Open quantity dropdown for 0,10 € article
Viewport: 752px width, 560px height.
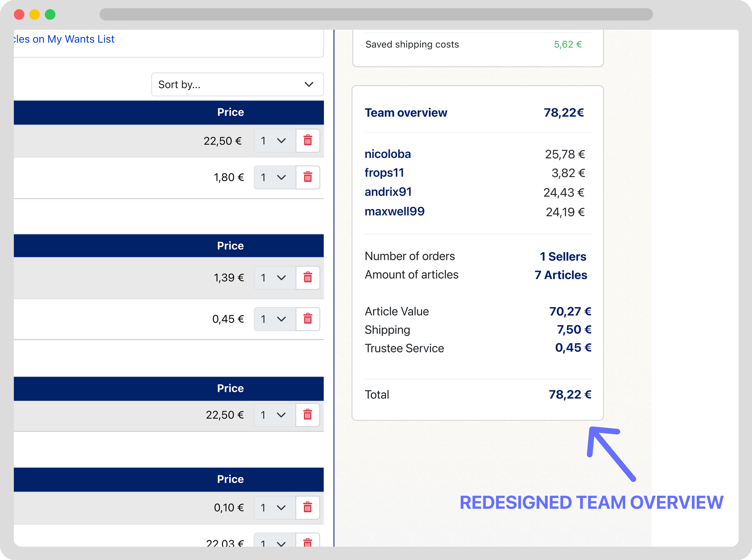274,507
